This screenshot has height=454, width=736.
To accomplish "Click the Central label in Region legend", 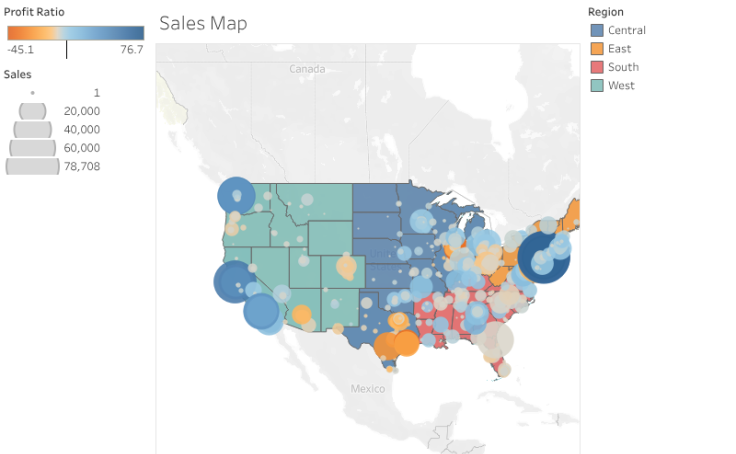I will (x=626, y=31).
